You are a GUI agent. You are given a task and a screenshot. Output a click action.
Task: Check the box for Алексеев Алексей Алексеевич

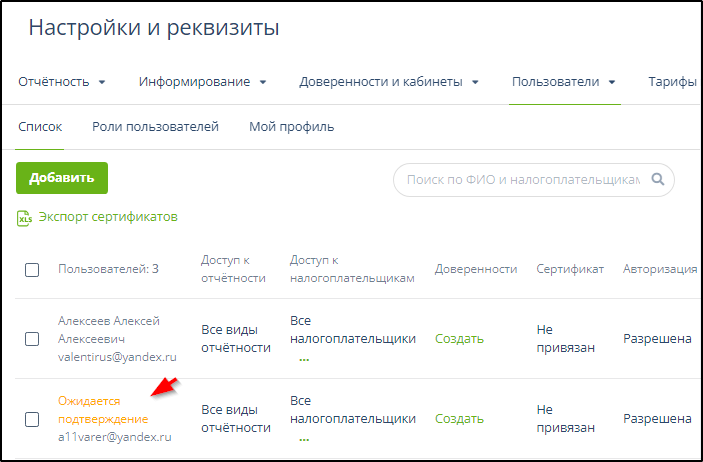click(x=32, y=338)
